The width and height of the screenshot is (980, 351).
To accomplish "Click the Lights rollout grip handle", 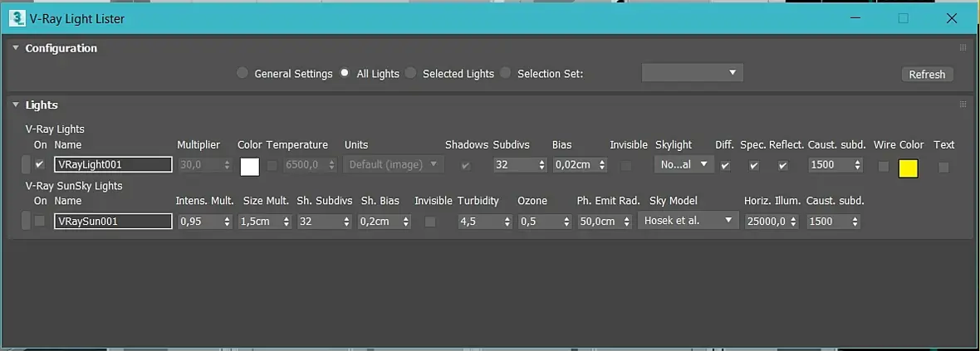I will tap(963, 105).
